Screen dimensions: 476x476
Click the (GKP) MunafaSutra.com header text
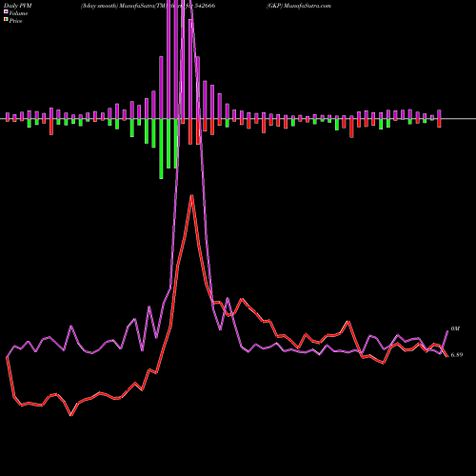point(299,6)
